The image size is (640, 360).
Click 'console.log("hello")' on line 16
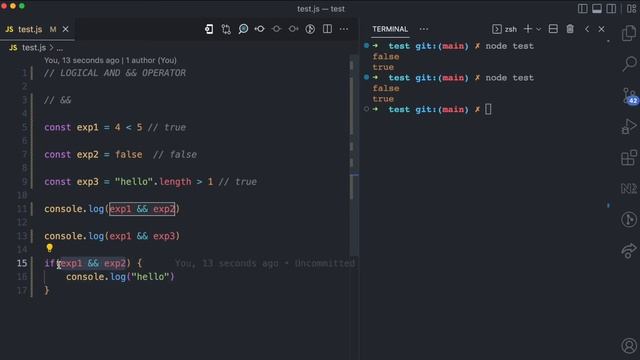click(120, 277)
